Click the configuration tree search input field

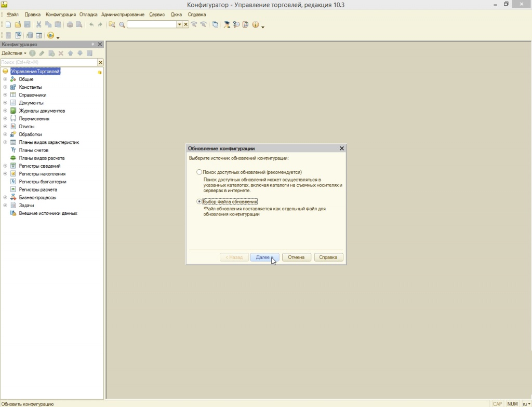click(x=49, y=62)
